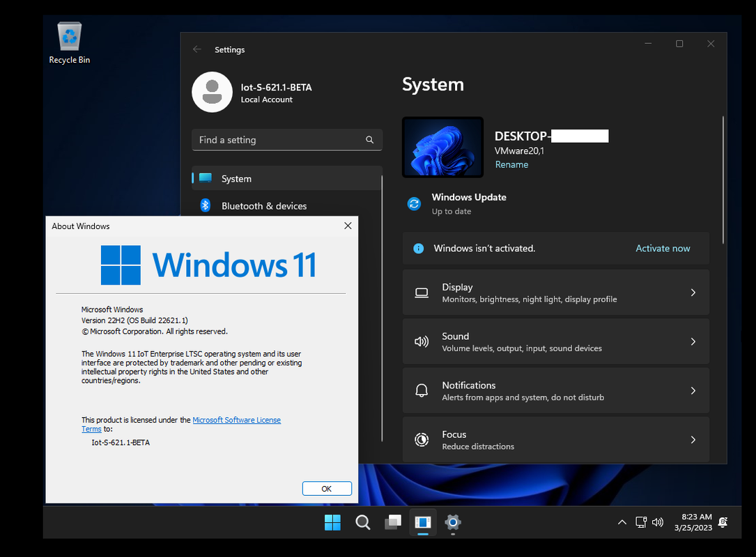Click the Bluetooth icon in sidebar
The height and width of the screenshot is (557, 756).
[206, 205]
